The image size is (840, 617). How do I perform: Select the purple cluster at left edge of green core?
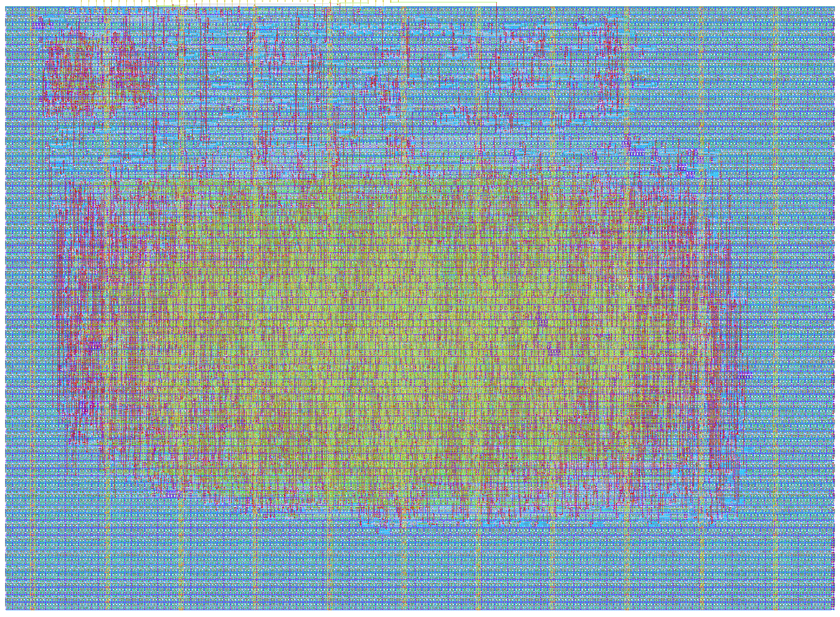pyautogui.click(x=94, y=345)
